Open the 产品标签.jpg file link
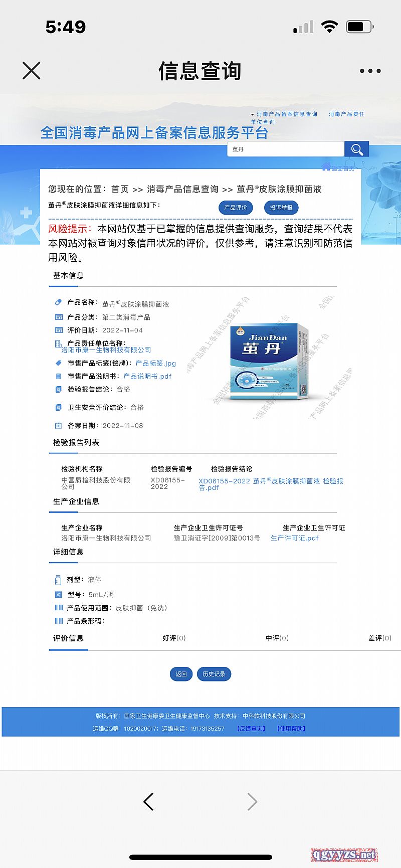 (x=155, y=363)
